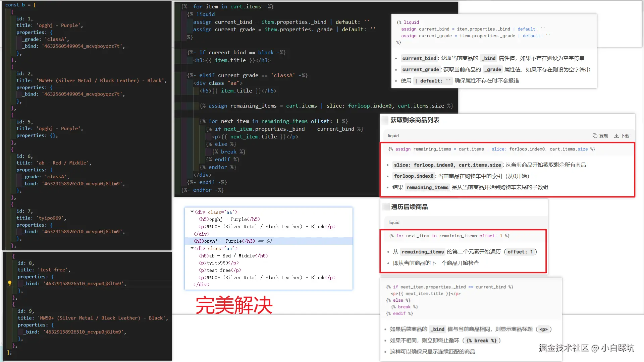The height and width of the screenshot is (362, 644).
Task: Collapse the first div class="aa" node
Action: pos(192,212)
